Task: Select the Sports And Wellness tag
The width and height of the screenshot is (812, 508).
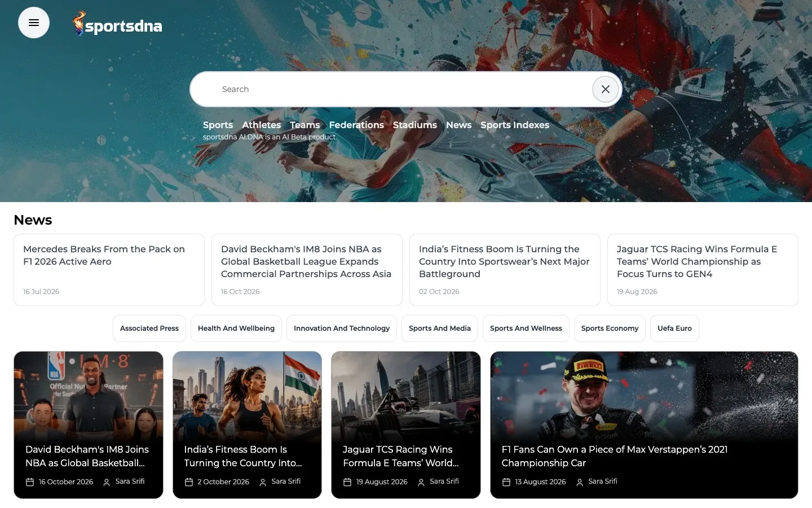Action: click(526, 329)
